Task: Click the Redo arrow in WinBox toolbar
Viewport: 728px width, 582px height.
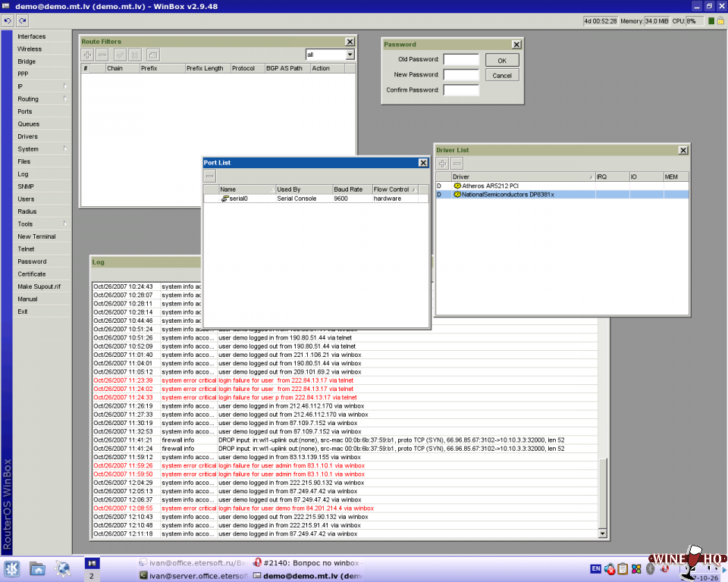Action: tap(22, 20)
